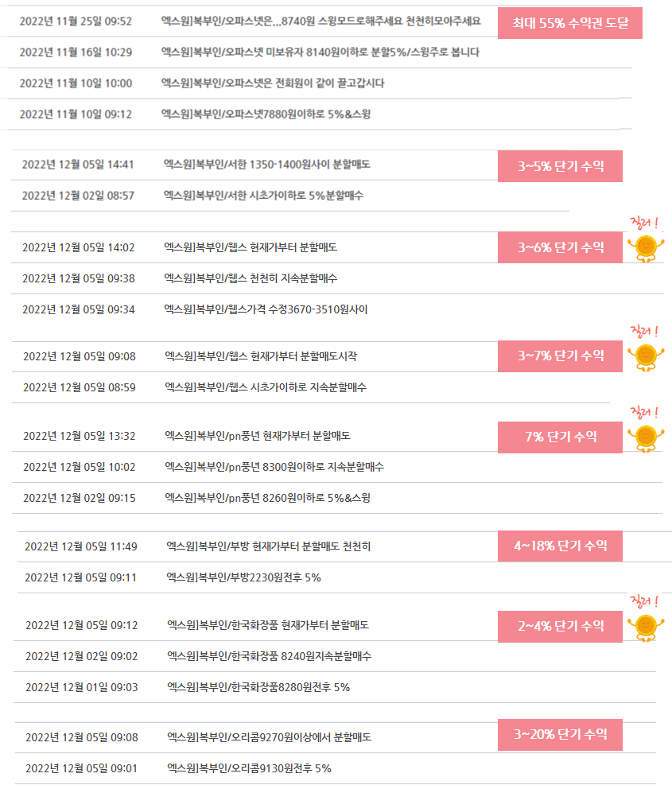The width and height of the screenshot is (672, 789).
Task: Open the 오파스넷 8740원 스윙모드 message
Action: (x=321, y=21)
